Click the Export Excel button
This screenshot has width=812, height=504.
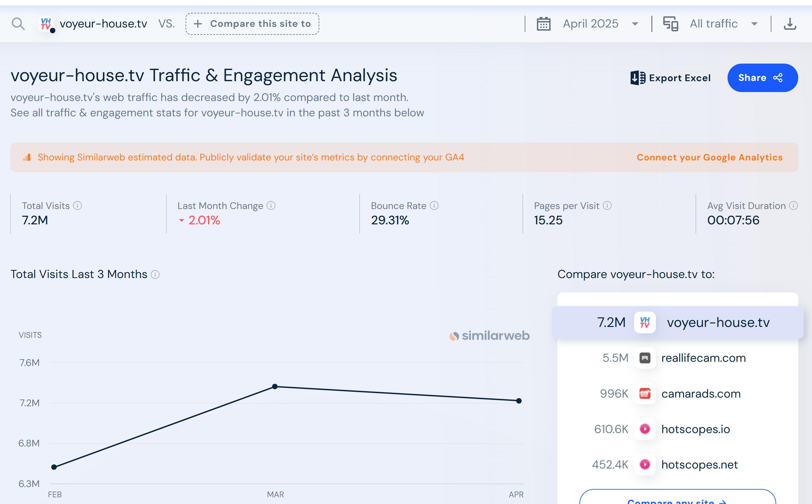671,78
